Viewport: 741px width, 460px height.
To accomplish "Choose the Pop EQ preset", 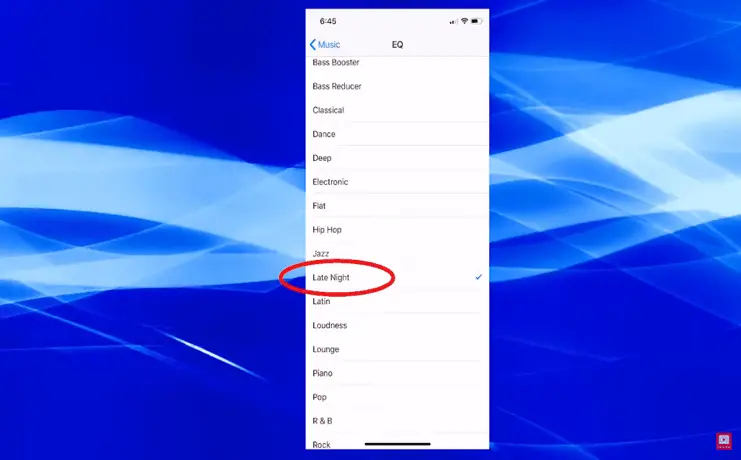I will coord(397,397).
